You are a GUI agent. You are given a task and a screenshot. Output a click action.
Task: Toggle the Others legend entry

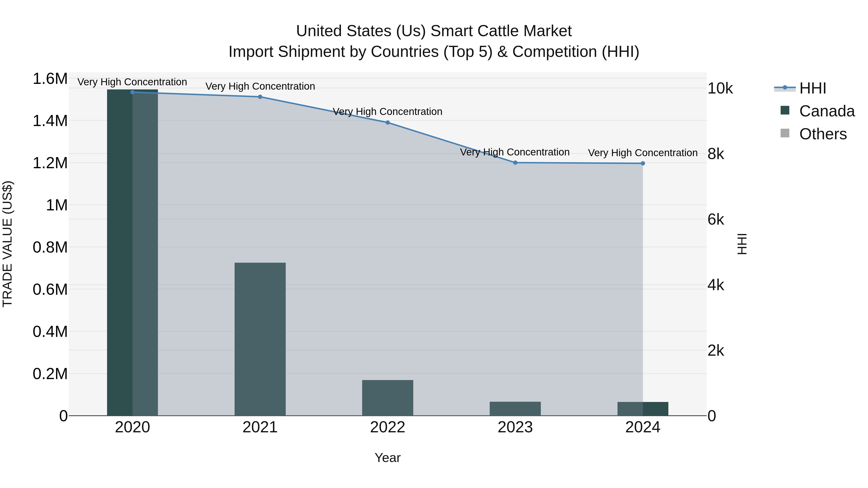(x=814, y=134)
